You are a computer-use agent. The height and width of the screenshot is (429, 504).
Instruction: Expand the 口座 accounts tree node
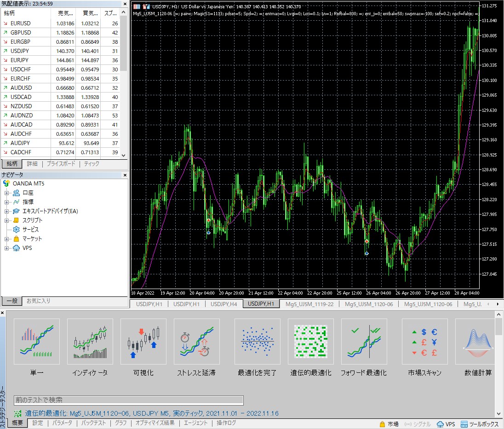pyautogui.click(x=6, y=193)
